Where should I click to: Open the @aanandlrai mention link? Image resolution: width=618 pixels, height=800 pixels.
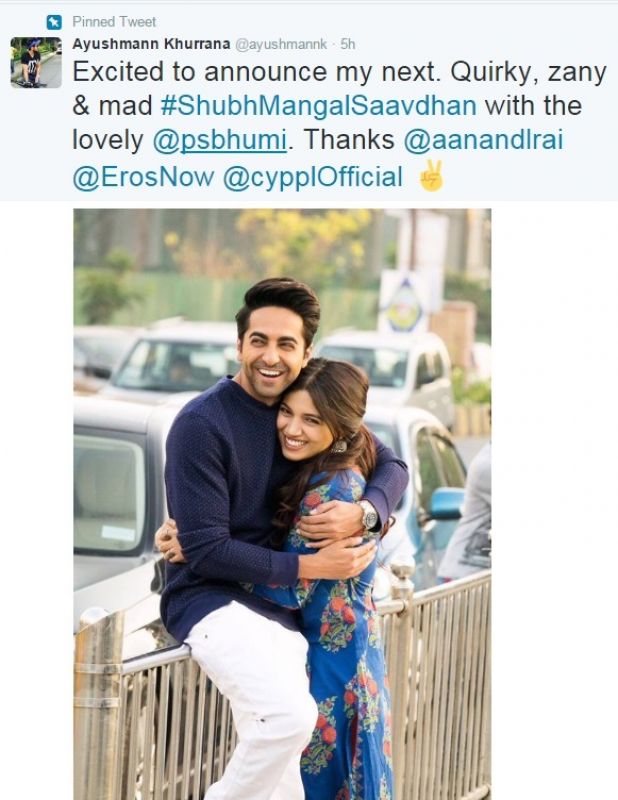coord(484,139)
